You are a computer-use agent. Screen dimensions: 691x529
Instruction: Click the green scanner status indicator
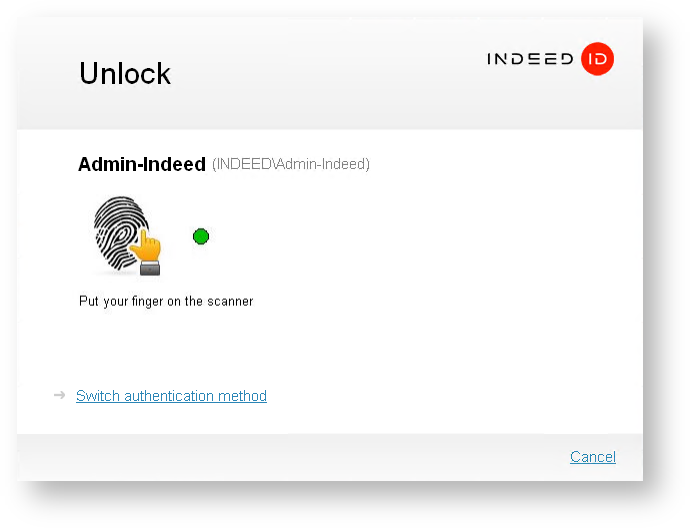pyautogui.click(x=201, y=237)
